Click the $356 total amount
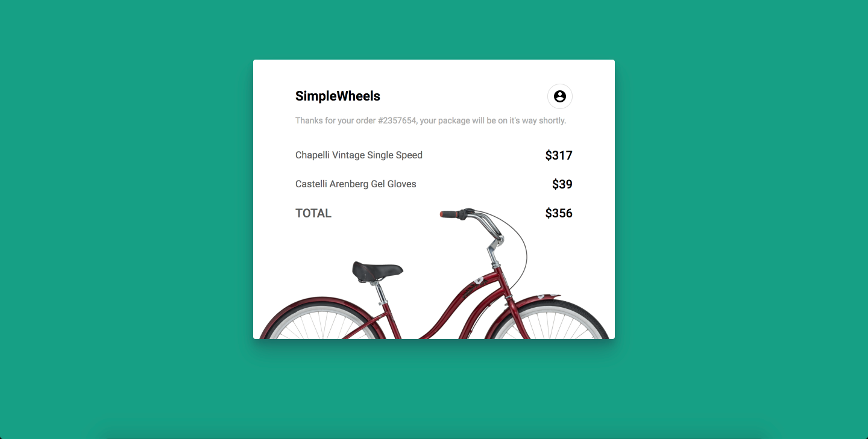 point(558,213)
